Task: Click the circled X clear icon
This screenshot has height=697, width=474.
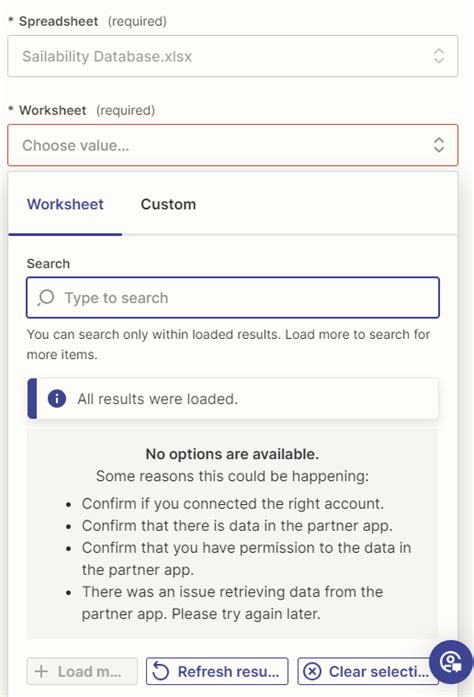Action: click(312, 671)
